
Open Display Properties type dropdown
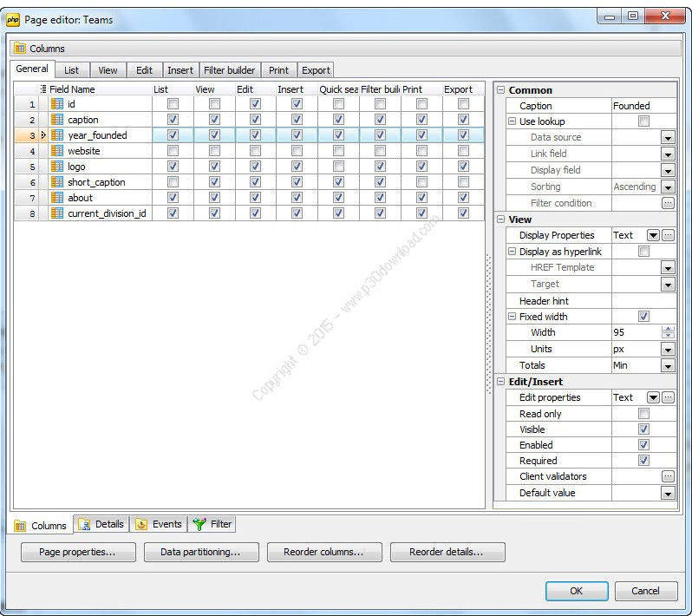tap(653, 235)
